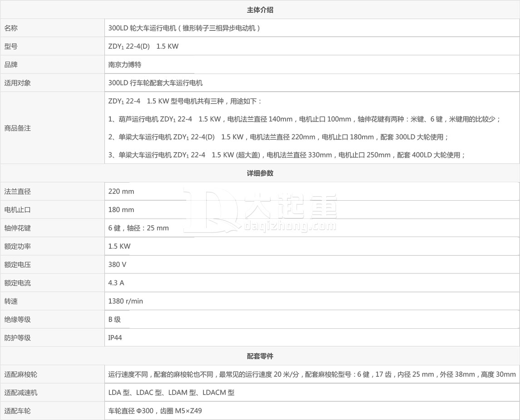Click the 4.3 A current value

click(x=116, y=283)
